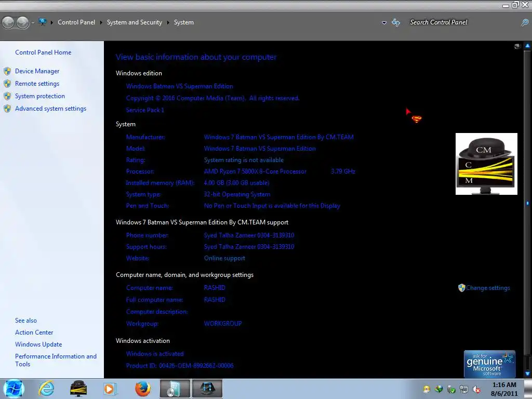Screen dimensions: 532x399
Task: Open the help icon at top right
Action: pyautogui.click(x=517, y=46)
